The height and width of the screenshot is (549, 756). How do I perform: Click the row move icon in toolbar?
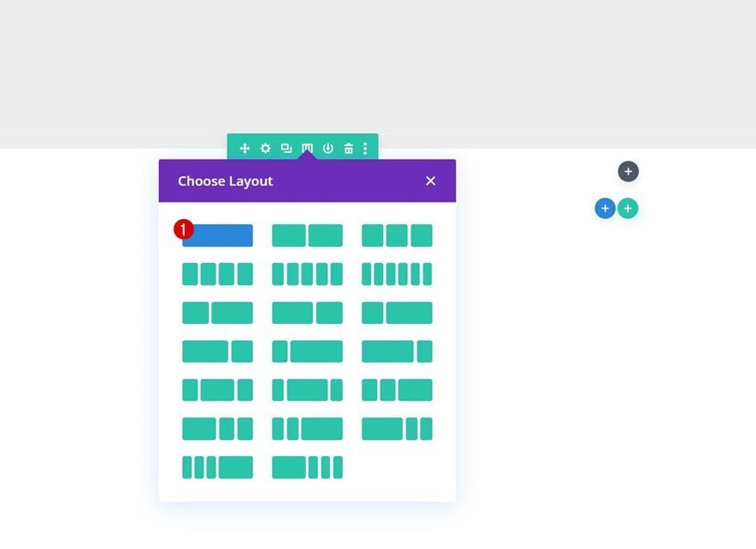244,149
